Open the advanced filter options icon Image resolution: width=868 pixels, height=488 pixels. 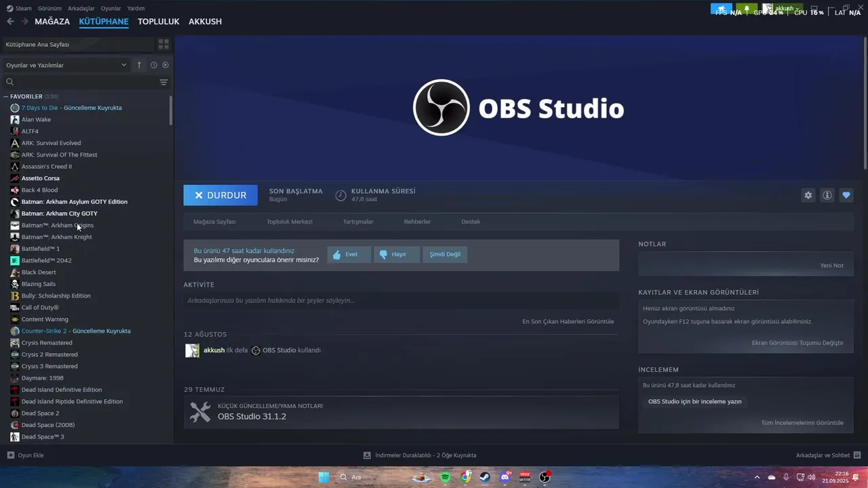[x=163, y=82]
